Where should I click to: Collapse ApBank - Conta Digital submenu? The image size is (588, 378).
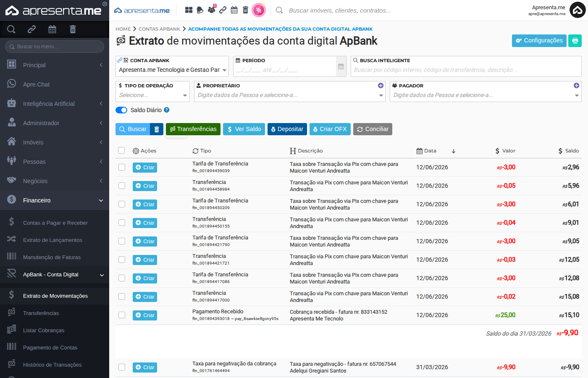[x=55, y=275]
